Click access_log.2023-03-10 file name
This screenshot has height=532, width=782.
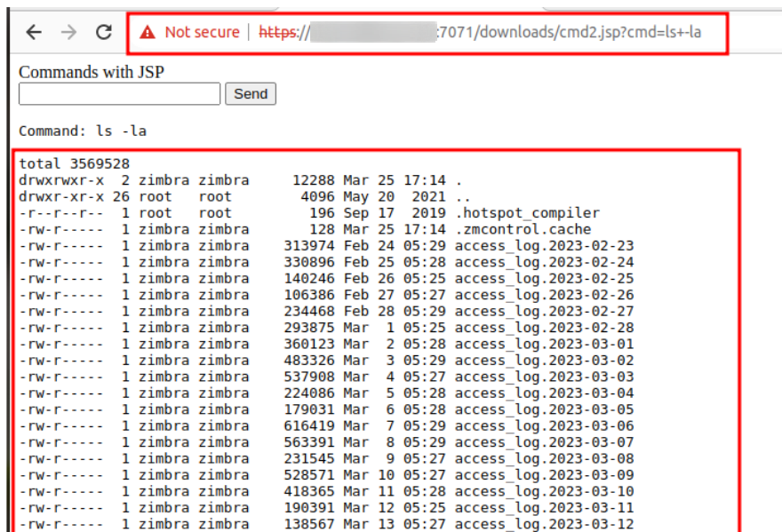tap(544, 492)
